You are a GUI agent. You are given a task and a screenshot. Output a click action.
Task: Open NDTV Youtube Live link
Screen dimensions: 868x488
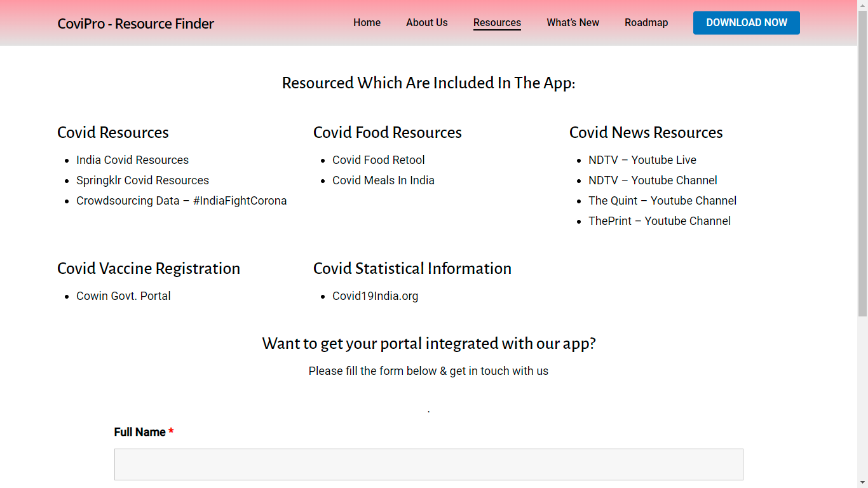[x=642, y=160]
